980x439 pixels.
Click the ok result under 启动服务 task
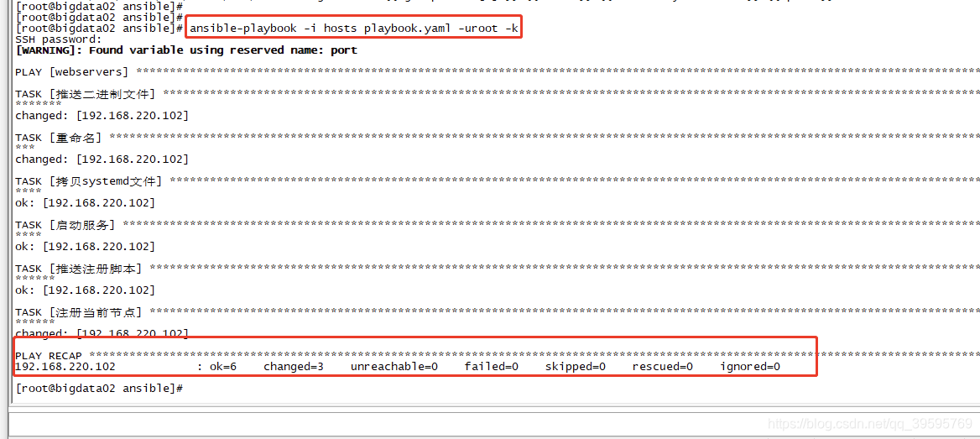point(85,247)
